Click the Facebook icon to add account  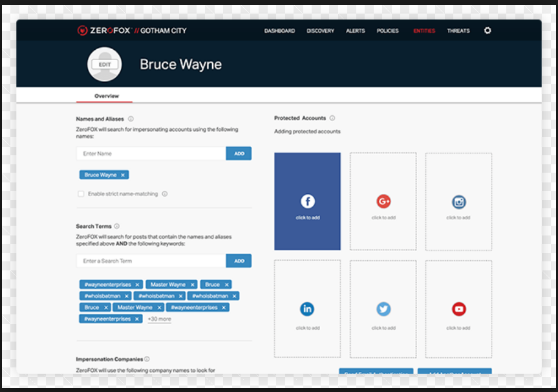(x=307, y=202)
